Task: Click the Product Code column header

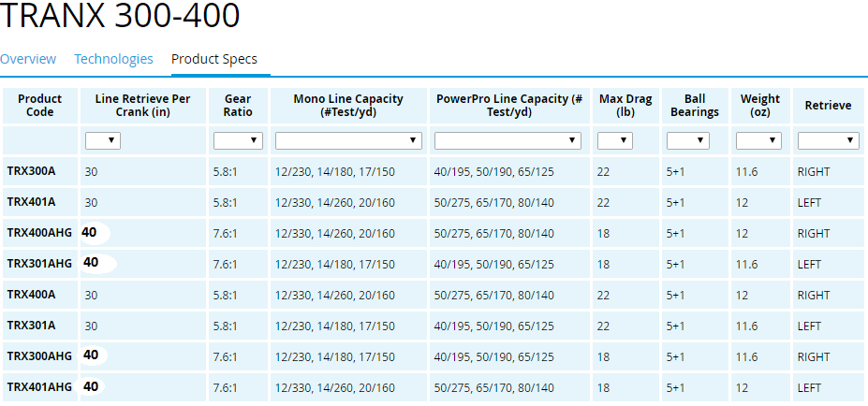Action: point(40,106)
